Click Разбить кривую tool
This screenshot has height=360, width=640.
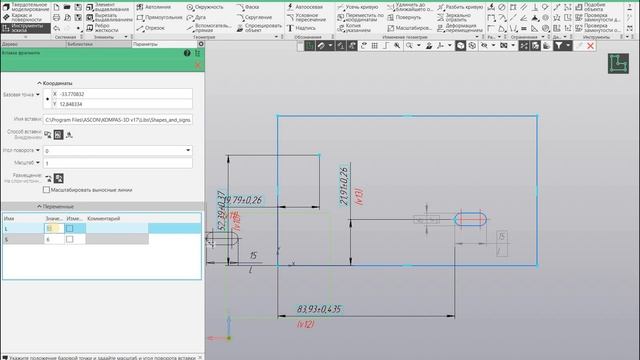[460, 7]
